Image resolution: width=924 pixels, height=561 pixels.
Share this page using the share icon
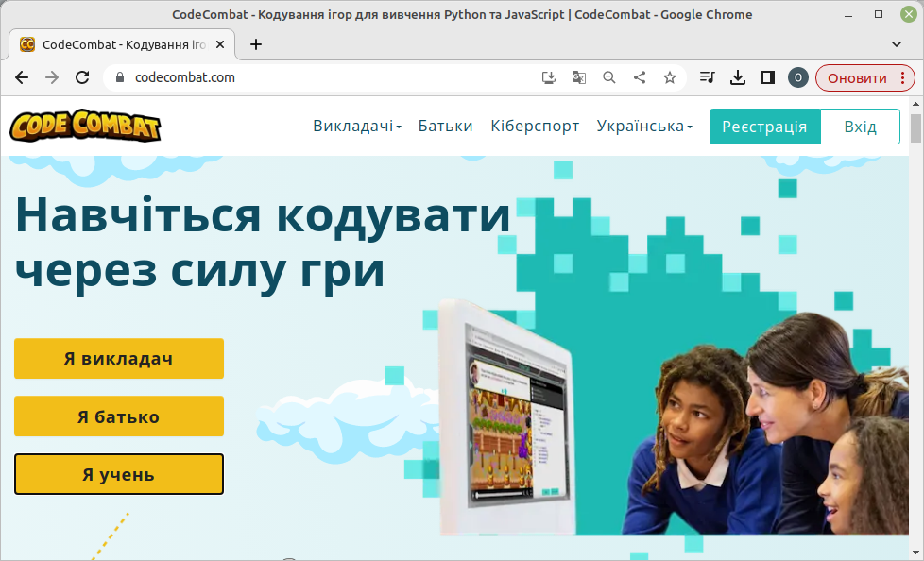640,77
